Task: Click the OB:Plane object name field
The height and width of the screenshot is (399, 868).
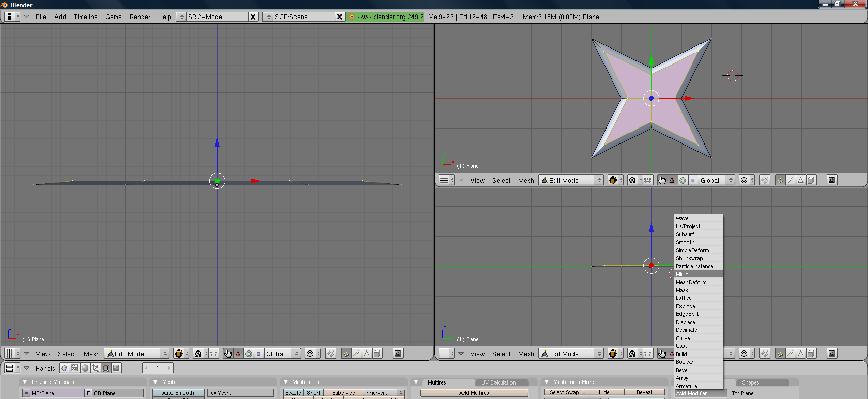Action: [118, 393]
